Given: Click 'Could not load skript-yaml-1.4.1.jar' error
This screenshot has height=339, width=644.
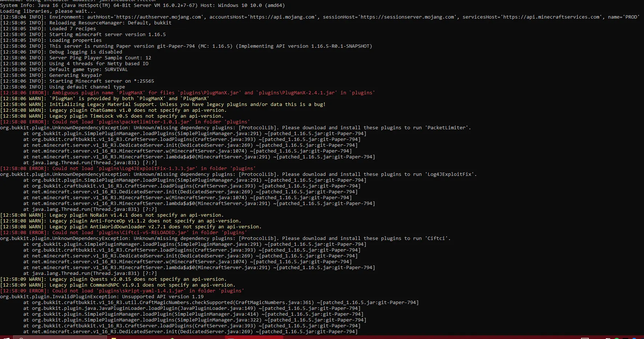Looking at the screenshot, I should pos(122,291).
